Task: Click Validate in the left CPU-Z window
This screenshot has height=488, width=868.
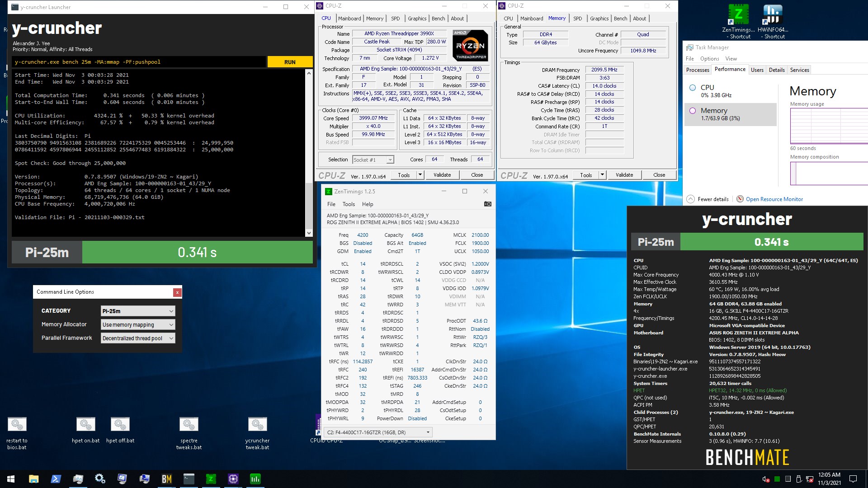Action: (x=442, y=175)
